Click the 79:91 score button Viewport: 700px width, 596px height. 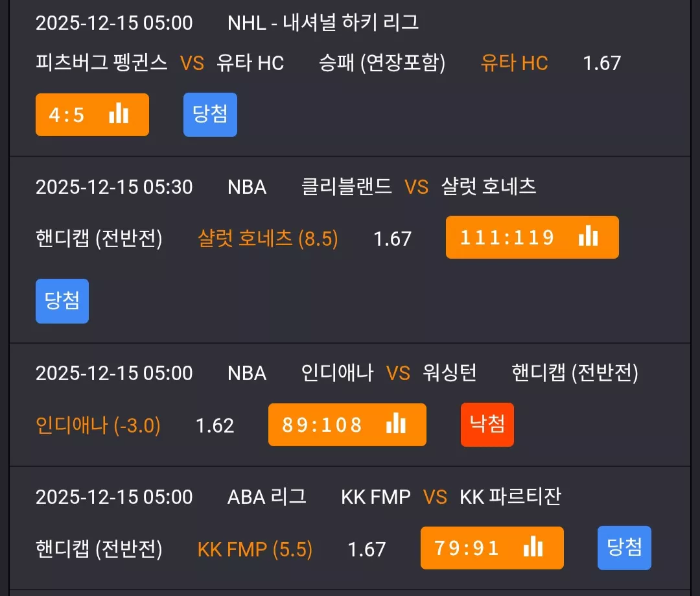(x=492, y=548)
